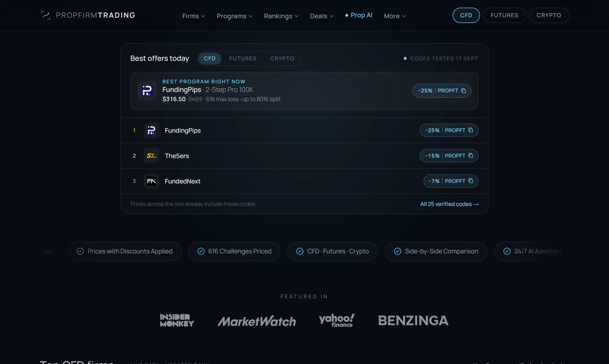Open the Yahoo Finance logo
This screenshot has width=609, height=364.
[337, 320]
